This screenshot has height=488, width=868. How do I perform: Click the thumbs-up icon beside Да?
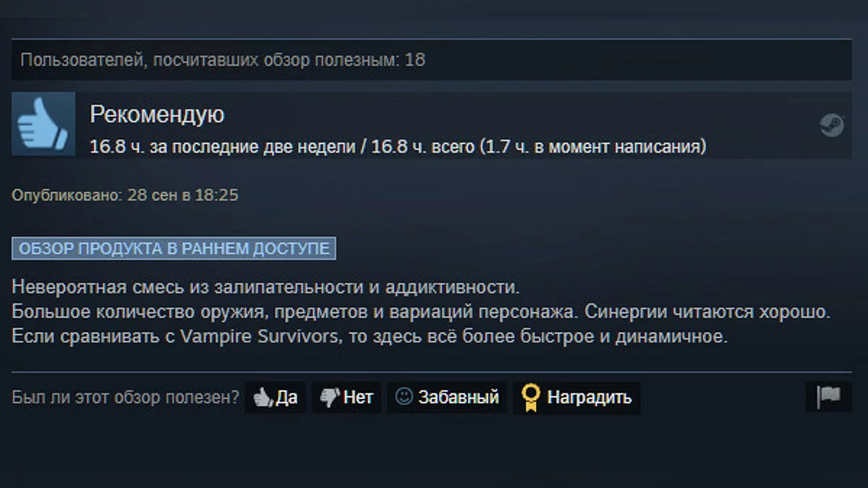pyautogui.click(x=263, y=397)
